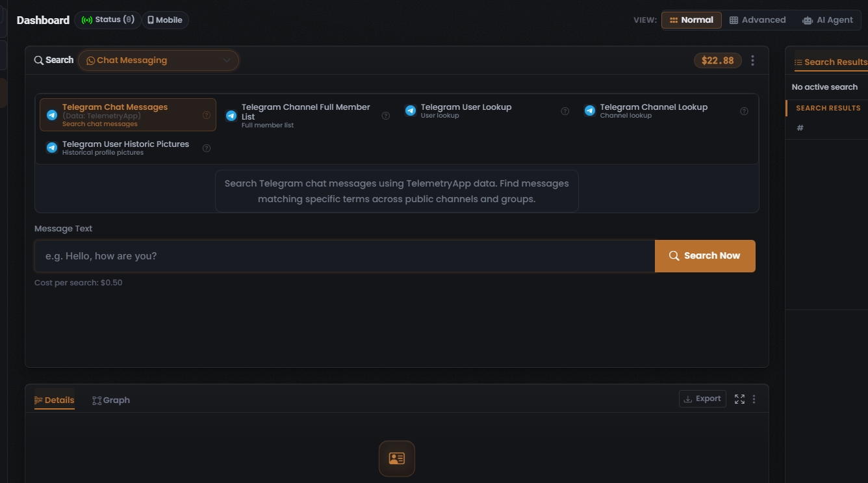868x483 pixels.
Task: Open the Graph tab
Action: pos(111,400)
